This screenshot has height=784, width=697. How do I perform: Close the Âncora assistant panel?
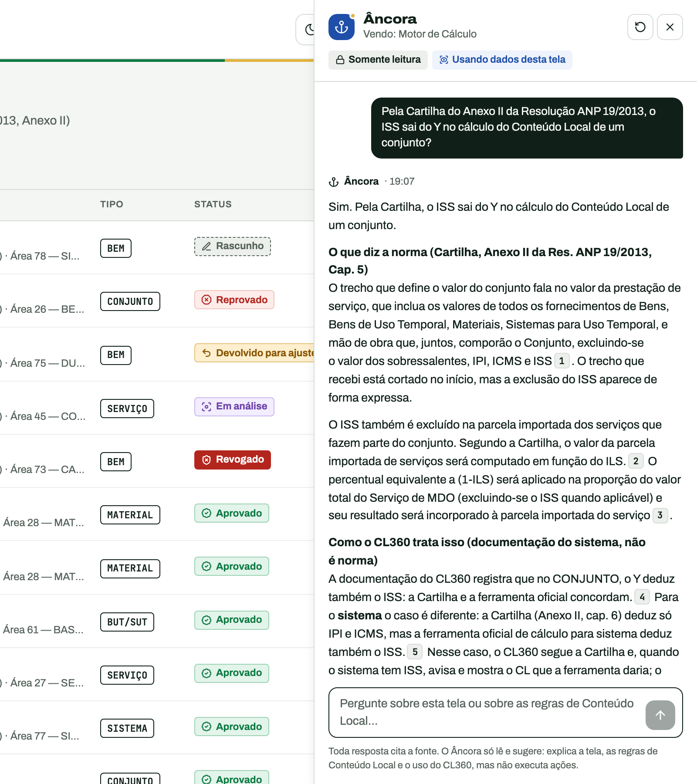[670, 27]
